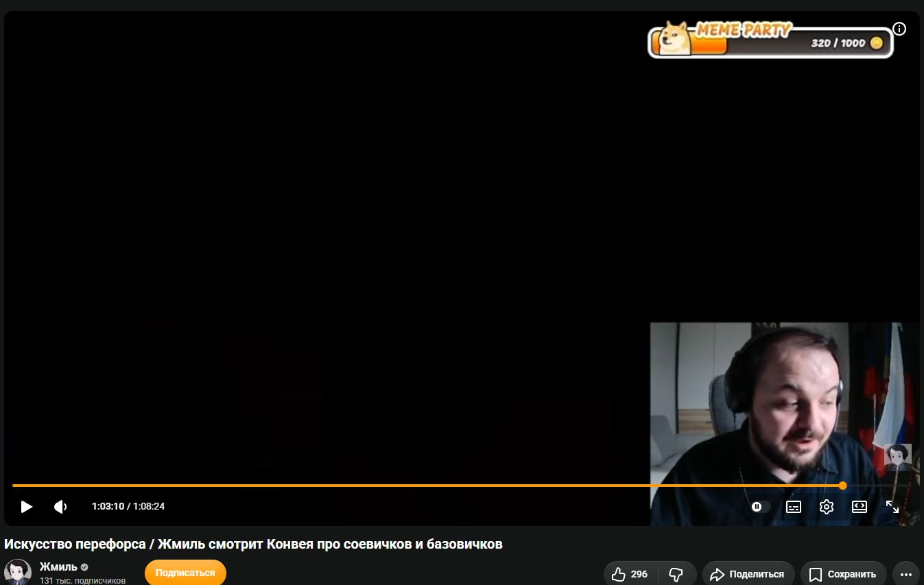Click the orange progress bar scrubber handle
The height and width of the screenshot is (585, 924).
[843, 486]
